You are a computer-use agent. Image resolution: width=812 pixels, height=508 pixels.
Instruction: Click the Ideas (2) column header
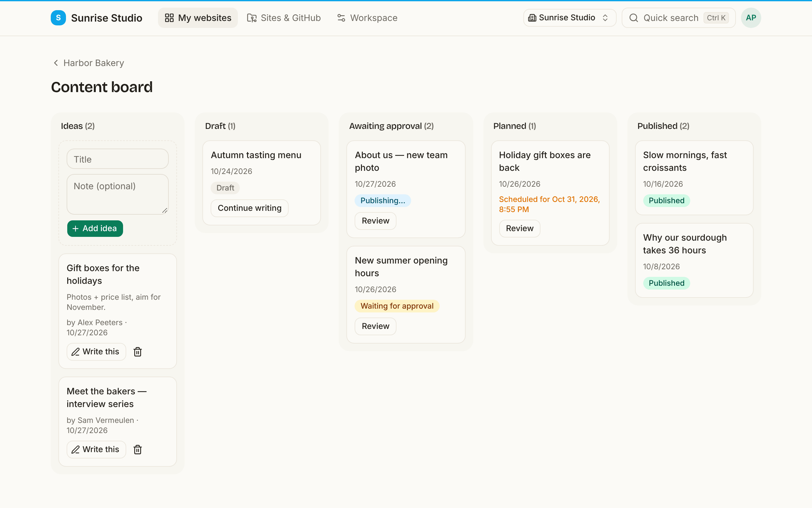pyautogui.click(x=78, y=126)
